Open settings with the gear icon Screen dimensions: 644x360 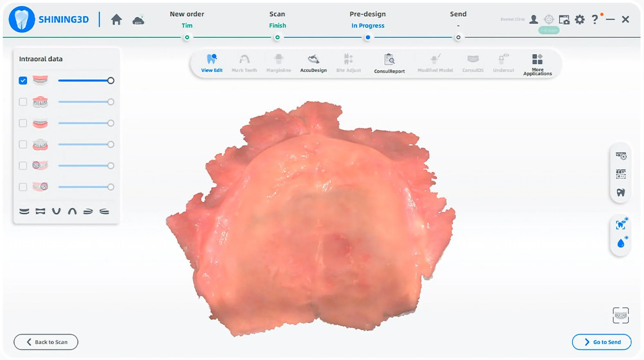[580, 20]
